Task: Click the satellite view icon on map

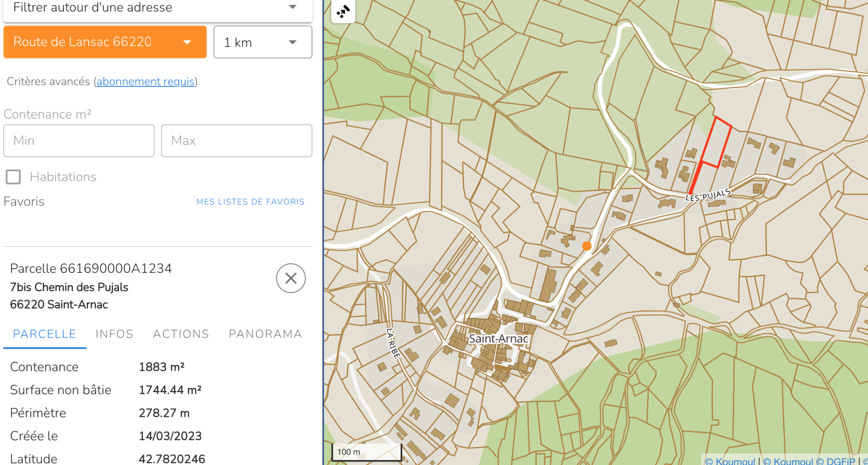Action: tap(343, 11)
